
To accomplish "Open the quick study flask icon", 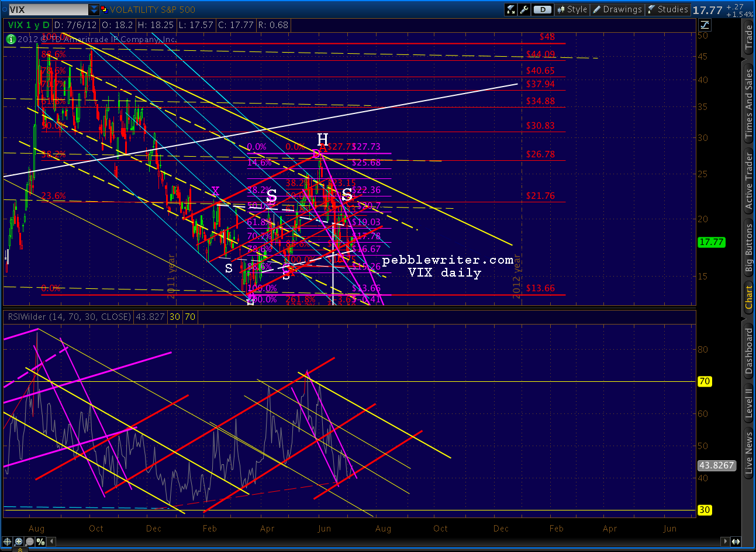I will 511,9.
